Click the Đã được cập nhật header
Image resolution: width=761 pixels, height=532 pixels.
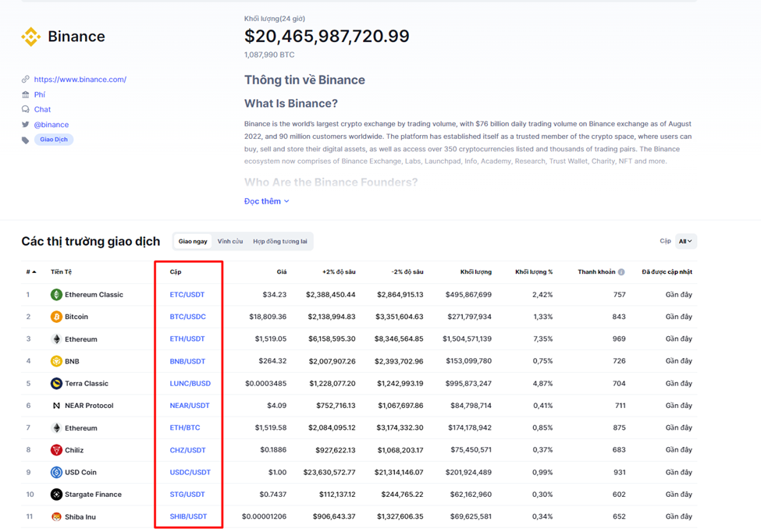click(x=667, y=272)
